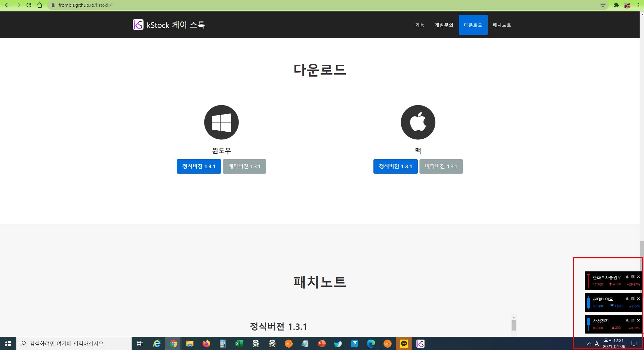Click the alarm bell on 현대바이오 widget
This screenshot has height=350, width=644.
(x=627, y=299)
